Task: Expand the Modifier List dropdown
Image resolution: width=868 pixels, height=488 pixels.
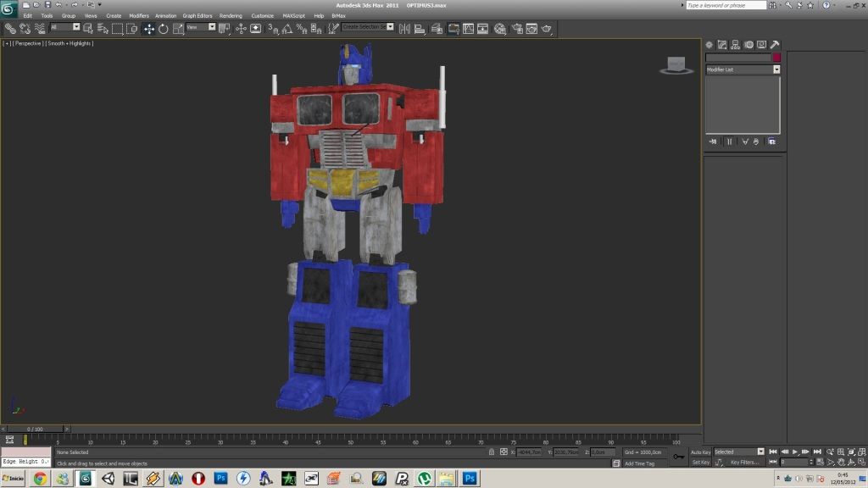Action: [743, 69]
